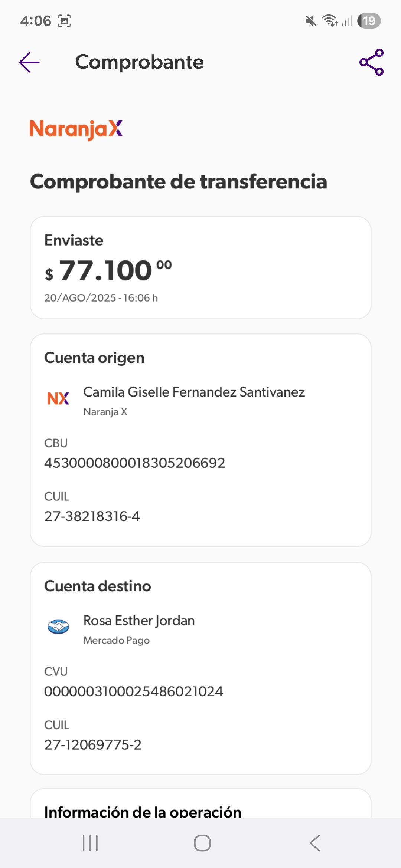Tap the Rosa Esther Jordan recipient name

point(139,621)
